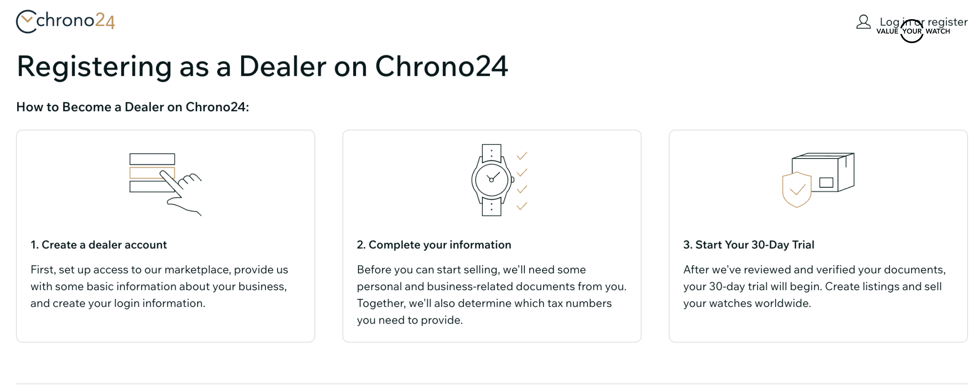Click the 'Registering as a Dealer on Chrono24' title
Image resolution: width=980 pixels, height=385 pixels.
coord(263,67)
